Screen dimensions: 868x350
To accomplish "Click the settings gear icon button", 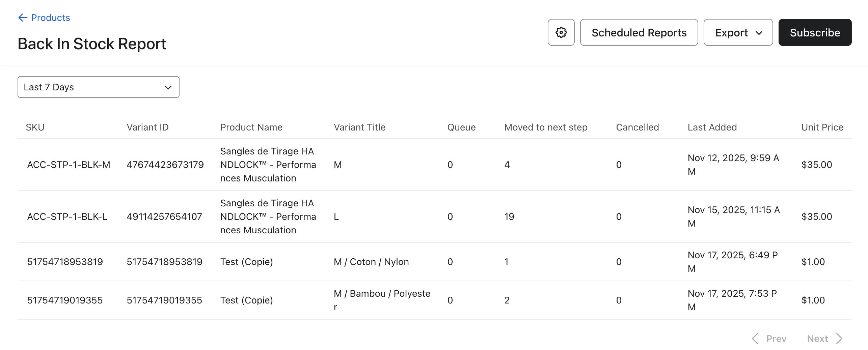I will 561,32.
